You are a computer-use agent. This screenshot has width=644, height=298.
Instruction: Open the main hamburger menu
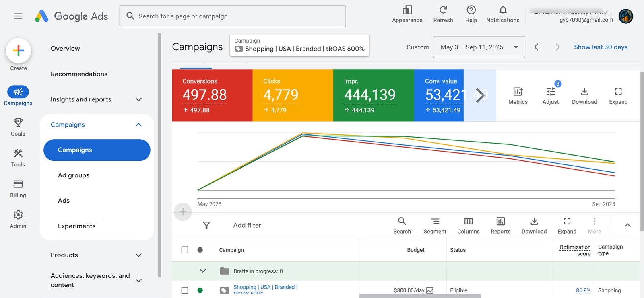(x=18, y=16)
